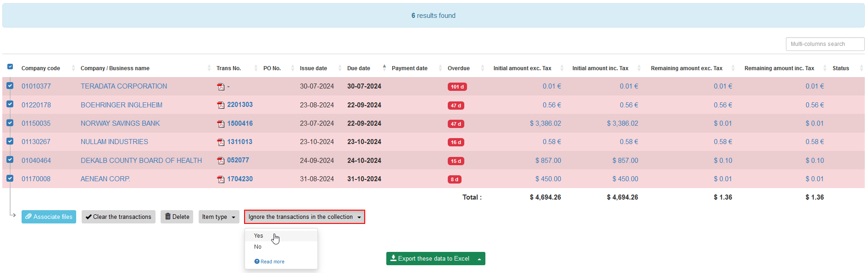Choose No in the ignore dropdown menu
Screen dimensions: 868x273
[x=258, y=247]
